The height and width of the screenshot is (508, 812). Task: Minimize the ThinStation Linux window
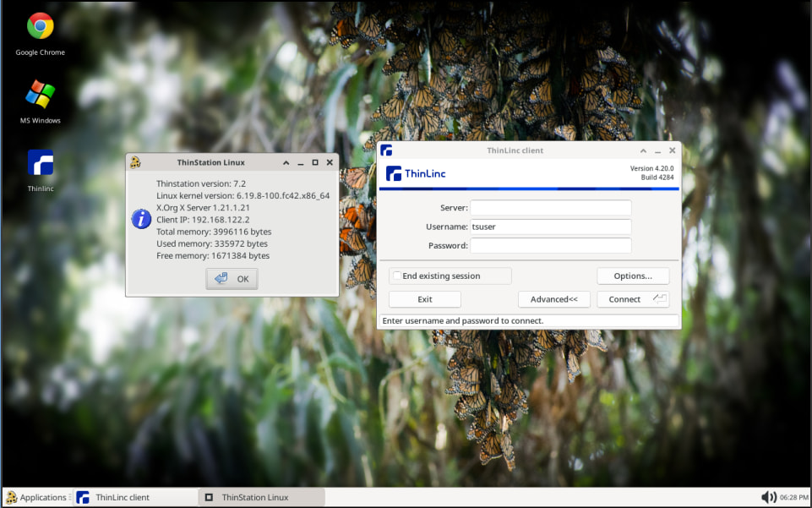[300, 162]
